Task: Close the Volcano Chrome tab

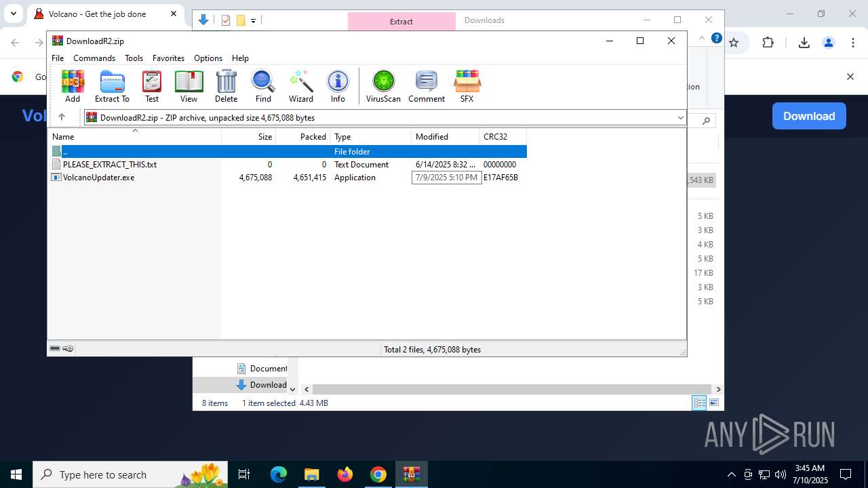Action: point(174,14)
